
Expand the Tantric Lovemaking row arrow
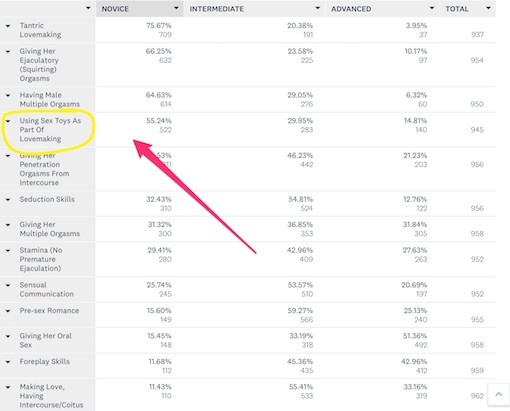pyautogui.click(x=8, y=26)
